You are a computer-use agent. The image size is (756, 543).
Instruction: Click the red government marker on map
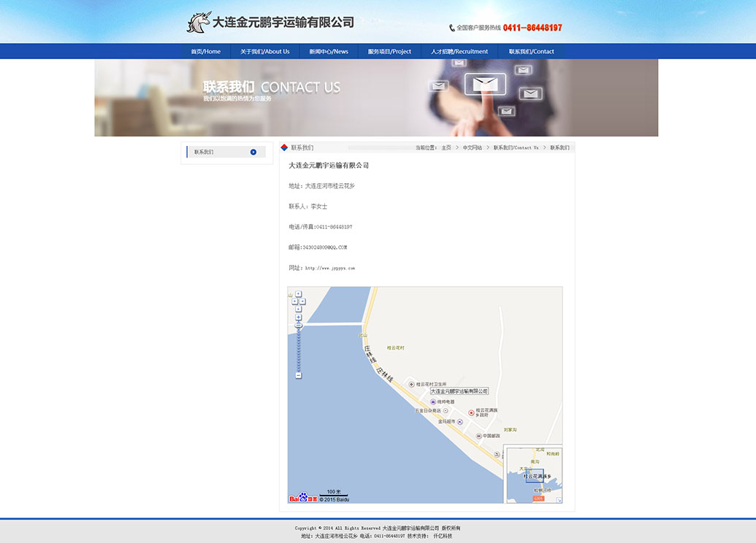click(x=471, y=413)
